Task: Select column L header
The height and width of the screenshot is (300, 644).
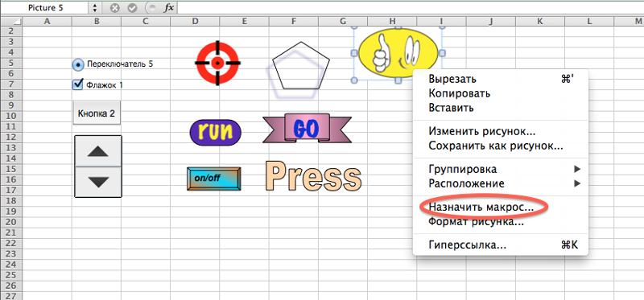Action: click(589, 22)
